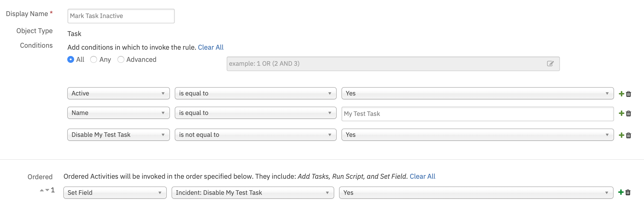Delete the Disable My Test Task condition
Viewport: 644px width, 205px height.
pos(628,135)
